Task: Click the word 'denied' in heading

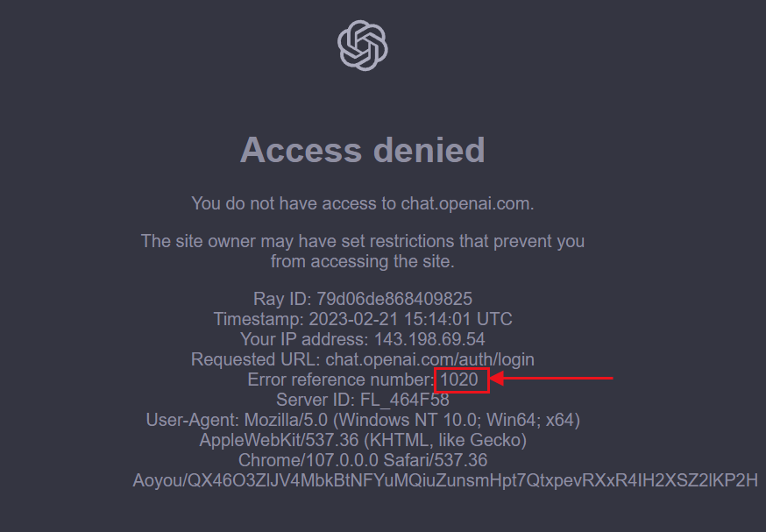Action: (x=429, y=150)
